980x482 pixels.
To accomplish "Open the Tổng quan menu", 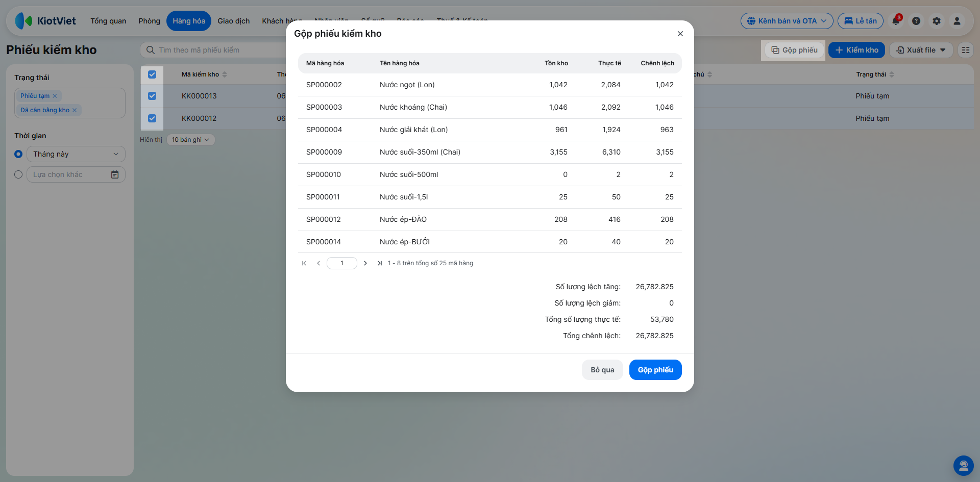I will click(108, 21).
